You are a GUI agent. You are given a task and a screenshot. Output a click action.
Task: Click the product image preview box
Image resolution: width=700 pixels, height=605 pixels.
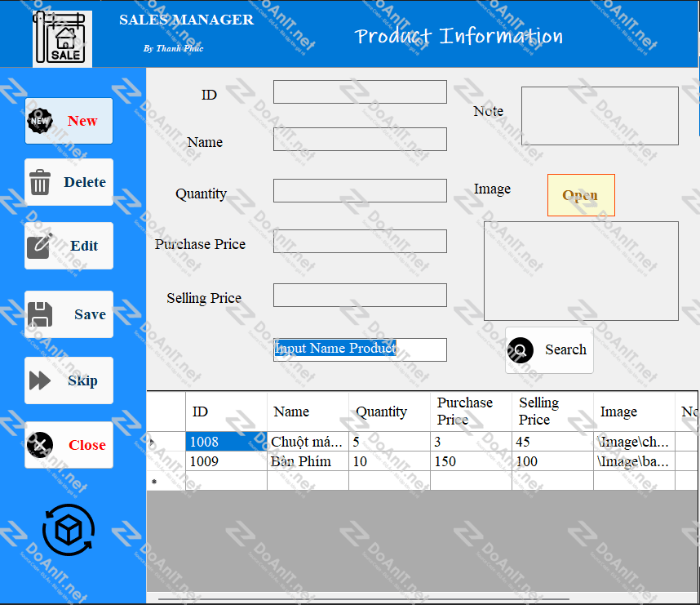(581, 271)
